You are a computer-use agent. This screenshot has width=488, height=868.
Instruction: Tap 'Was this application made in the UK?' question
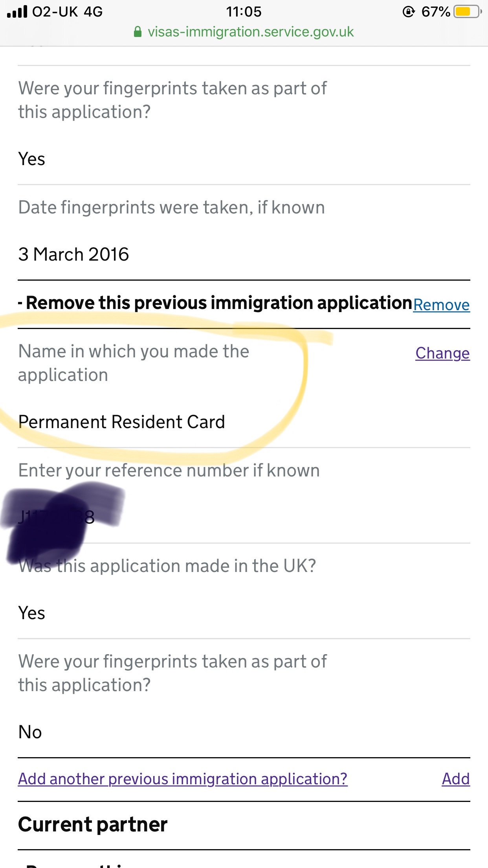(167, 566)
